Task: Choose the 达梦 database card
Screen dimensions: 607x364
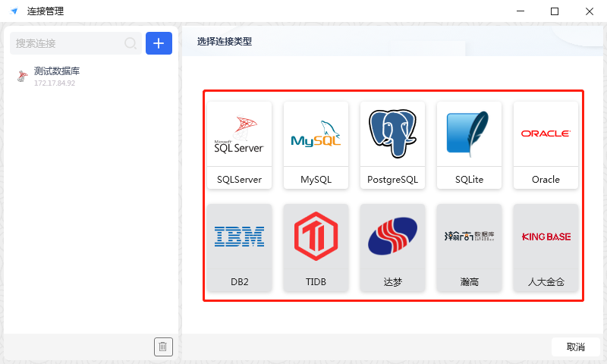Action: [392, 247]
